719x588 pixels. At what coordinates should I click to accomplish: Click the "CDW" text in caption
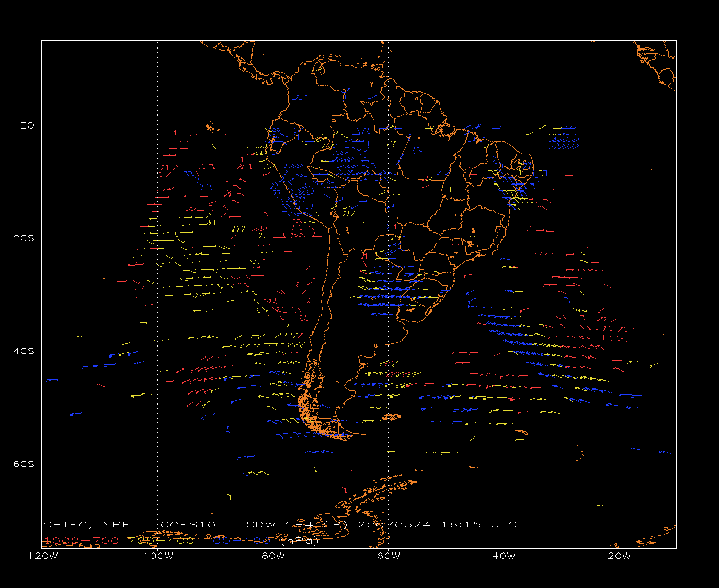point(260,524)
